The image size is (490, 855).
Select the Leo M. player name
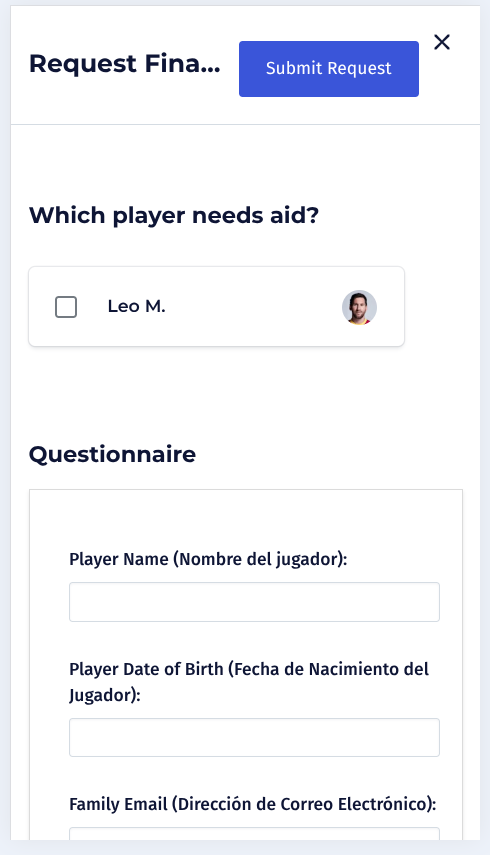pyautogui.click(x=136, y=306)
